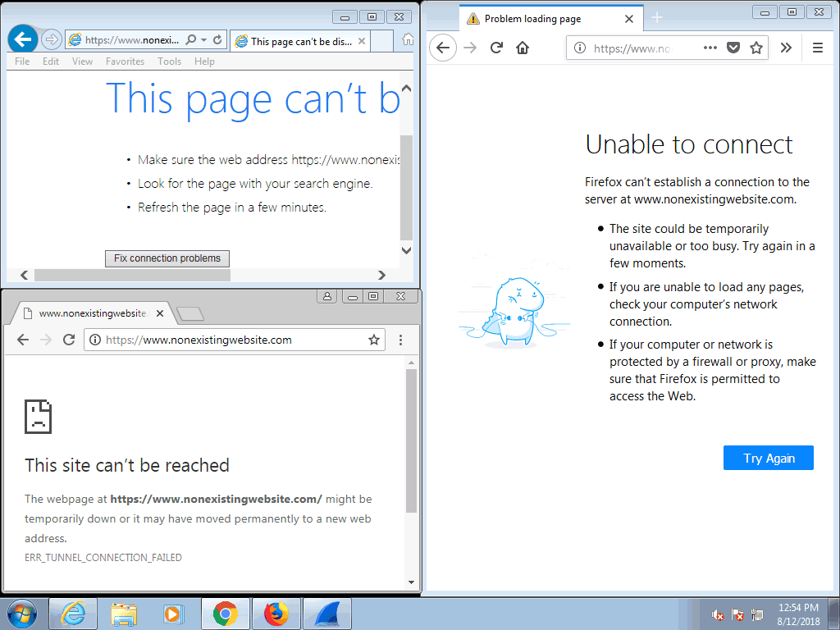Open Windows Start menu orb
The width and height of the screenshot is (840, 630).
[21, 614]
